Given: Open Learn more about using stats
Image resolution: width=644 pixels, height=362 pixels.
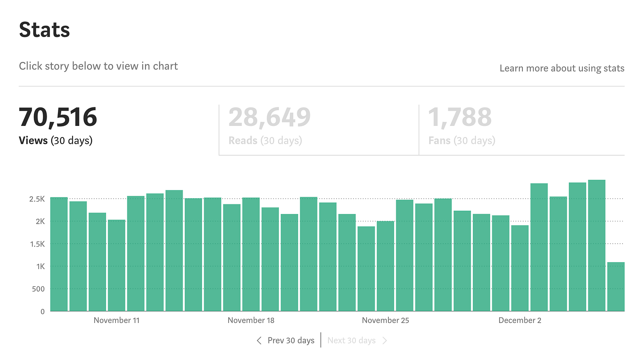Looking at the screenshot, I should (x=562, y=68).
